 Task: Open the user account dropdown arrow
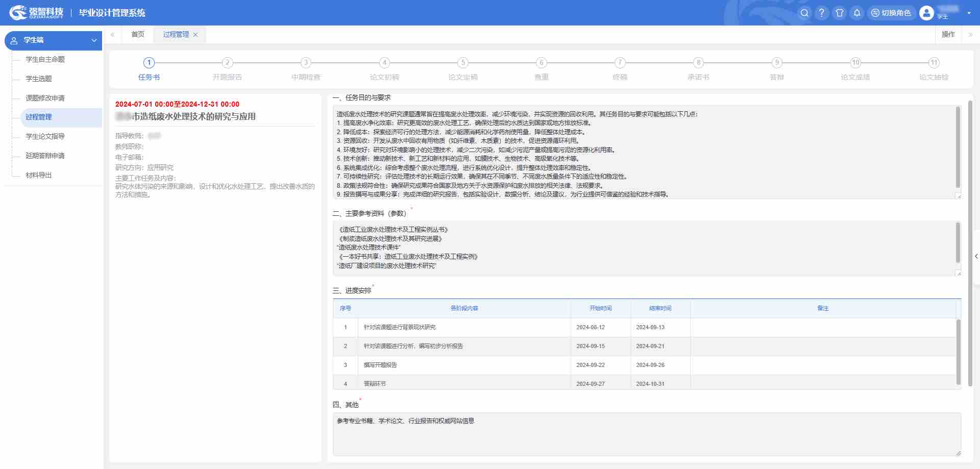[969, 13]
